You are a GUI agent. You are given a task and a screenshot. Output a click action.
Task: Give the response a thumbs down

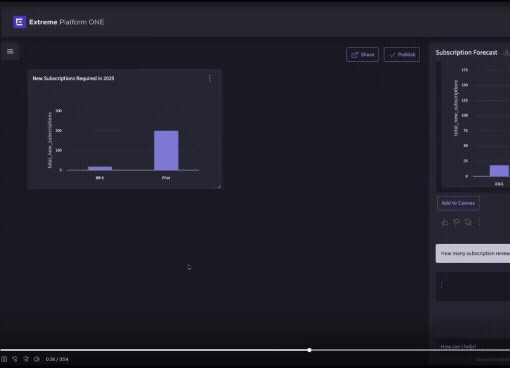456,222
